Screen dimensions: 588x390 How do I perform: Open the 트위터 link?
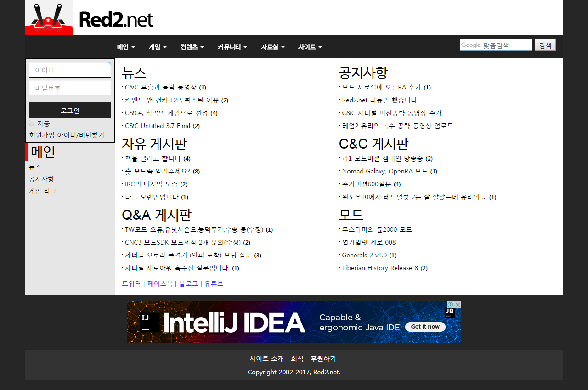(x=131, y=284)
